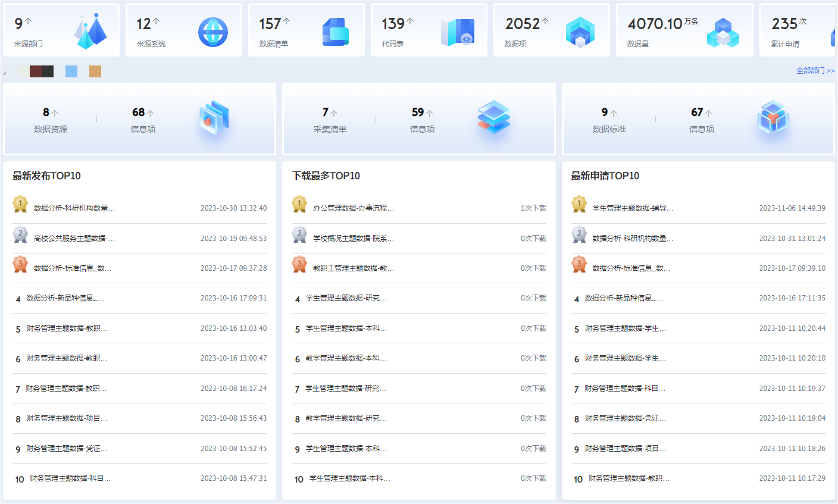Viewport: 838px width, 504px height.
Task: Click the pyramid icon on 来源部门 card
Action: (x=90, y=31)
